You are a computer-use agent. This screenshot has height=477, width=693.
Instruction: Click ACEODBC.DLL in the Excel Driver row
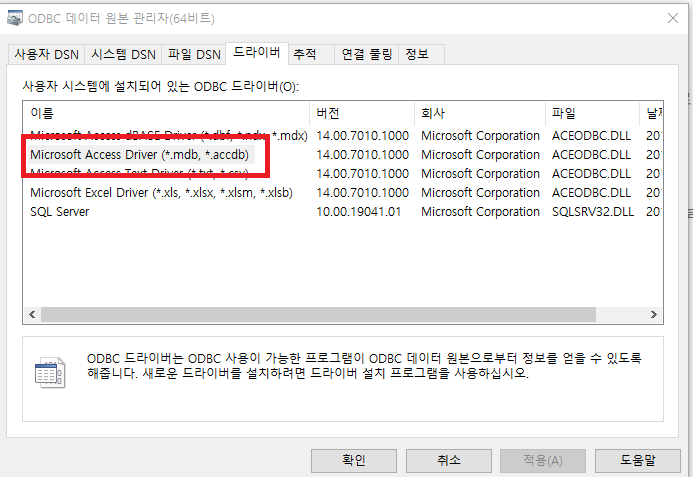[591, 193]
